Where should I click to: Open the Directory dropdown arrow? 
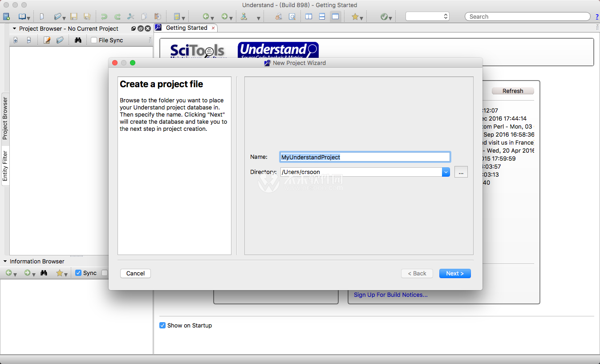(x=446, y=172)
